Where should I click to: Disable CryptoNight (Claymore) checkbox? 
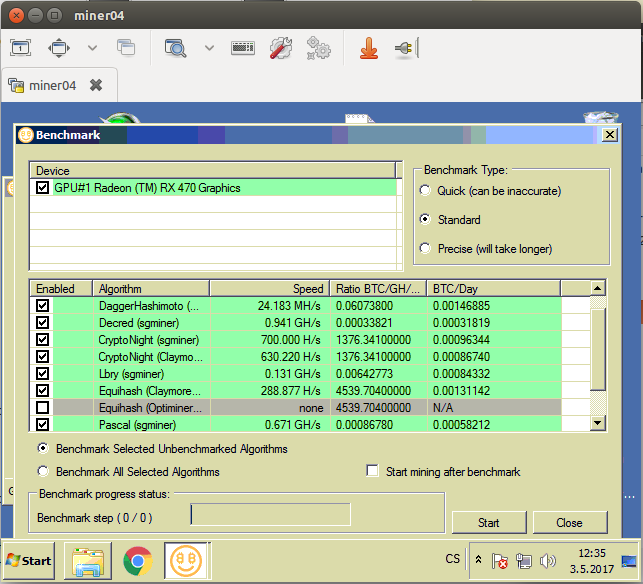point(42,356)
